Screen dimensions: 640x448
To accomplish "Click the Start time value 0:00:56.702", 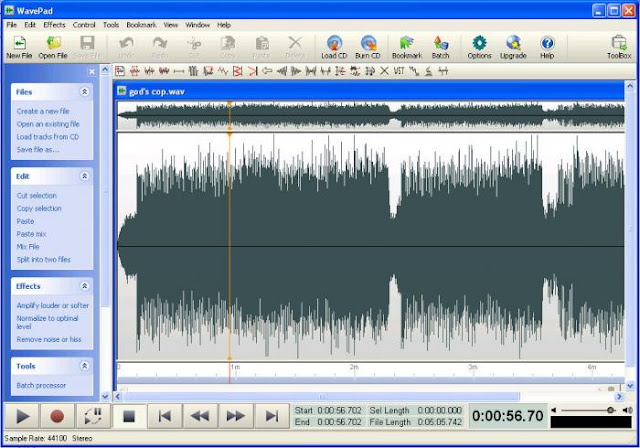I will (339, 410).
